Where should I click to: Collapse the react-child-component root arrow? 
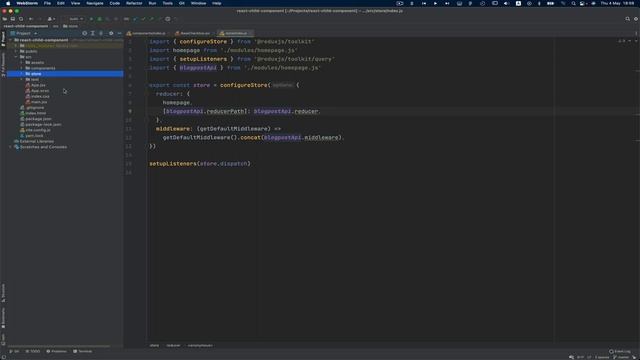tap(11, 40)
